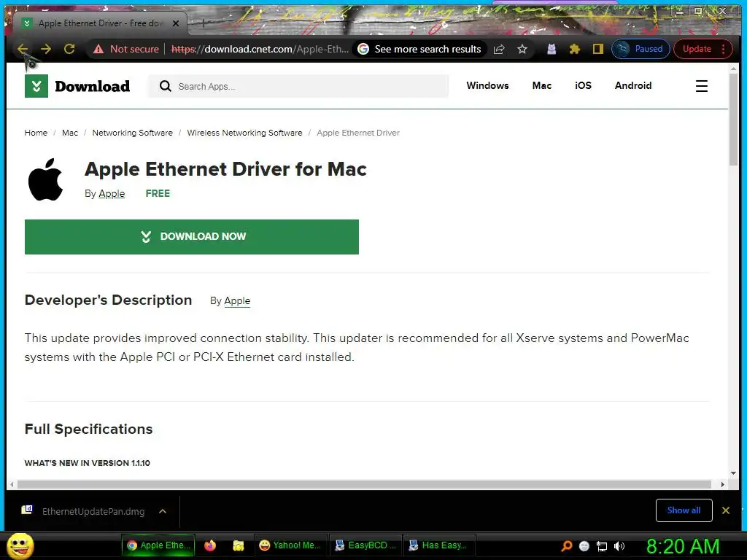Screen dimensions: 747x560
Task: Open Networking Software breadcrumb
Action: coord(133,133)
